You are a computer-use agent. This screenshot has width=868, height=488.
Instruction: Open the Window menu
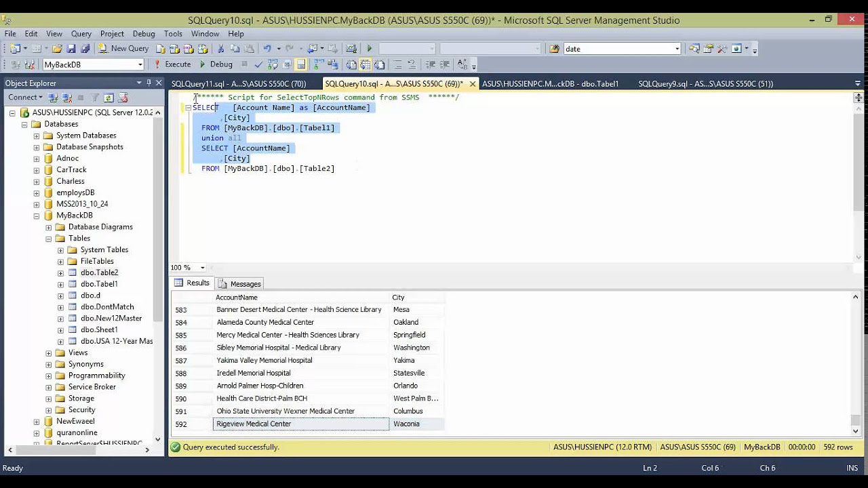coord(205,33)
